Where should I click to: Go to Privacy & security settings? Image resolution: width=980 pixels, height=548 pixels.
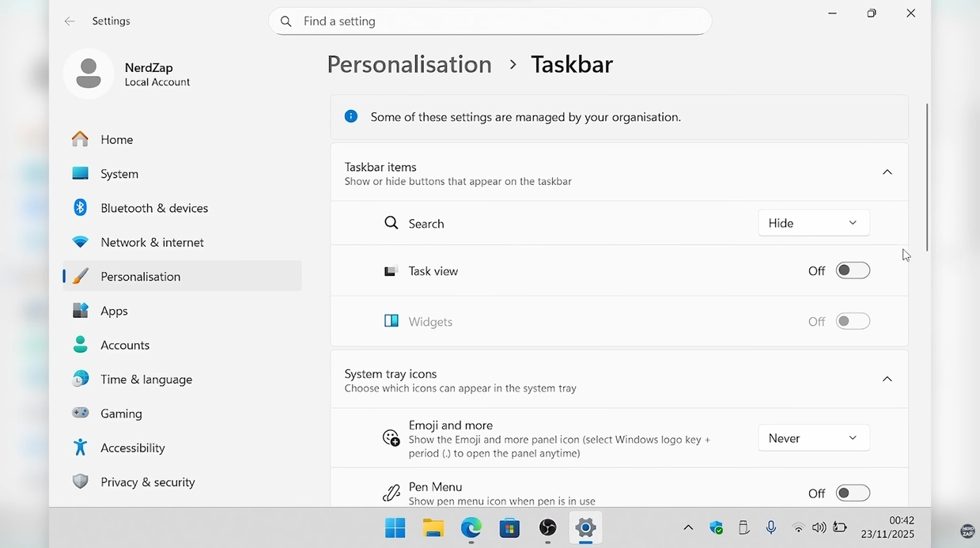point(147,482)
